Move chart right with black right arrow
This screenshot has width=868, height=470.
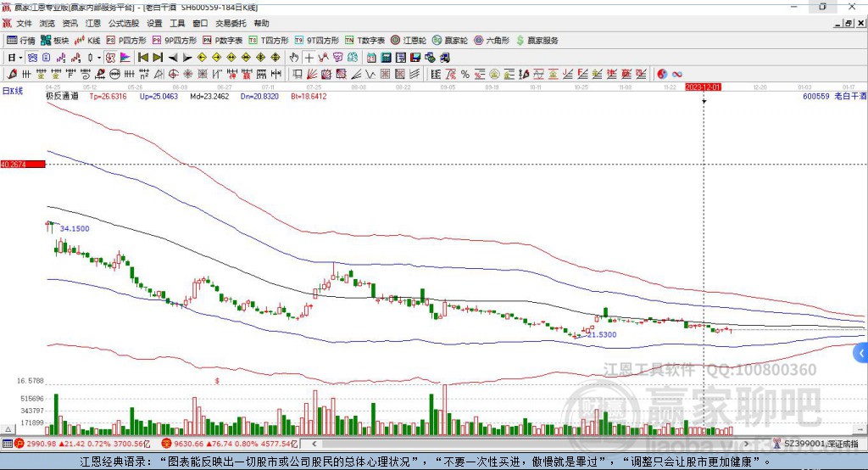[x=187, y=58]
